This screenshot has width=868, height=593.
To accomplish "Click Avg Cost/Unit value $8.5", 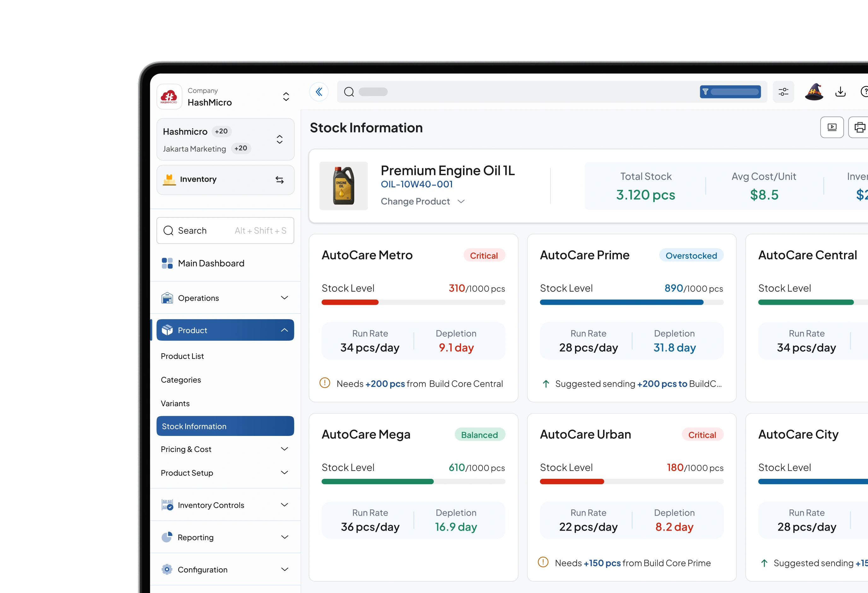I will [764, 195].
